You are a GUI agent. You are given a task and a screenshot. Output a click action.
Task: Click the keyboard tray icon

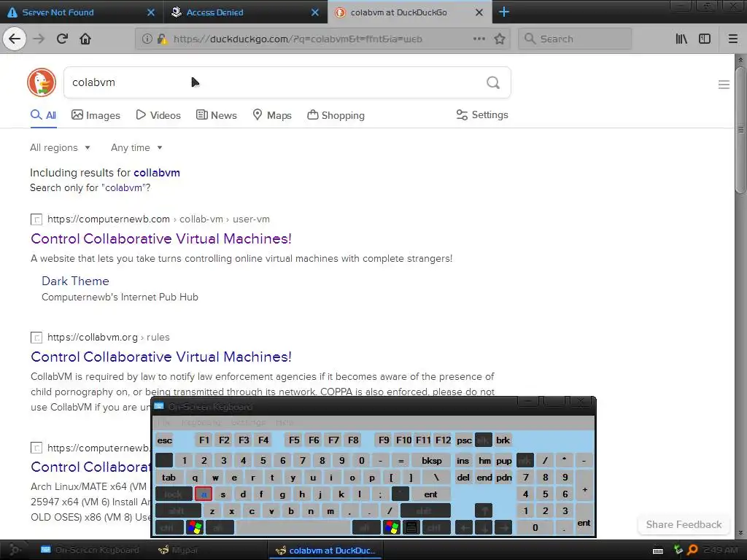click(x=658, y=551)
